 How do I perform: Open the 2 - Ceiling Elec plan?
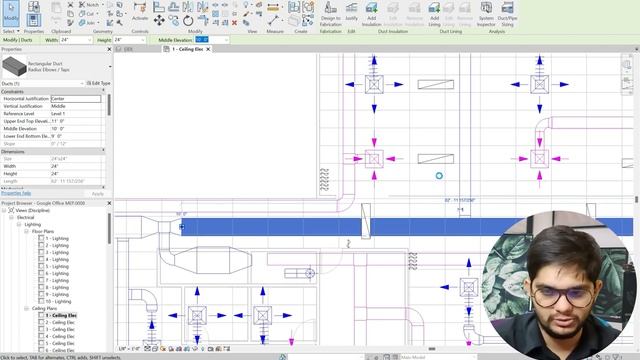60,322
